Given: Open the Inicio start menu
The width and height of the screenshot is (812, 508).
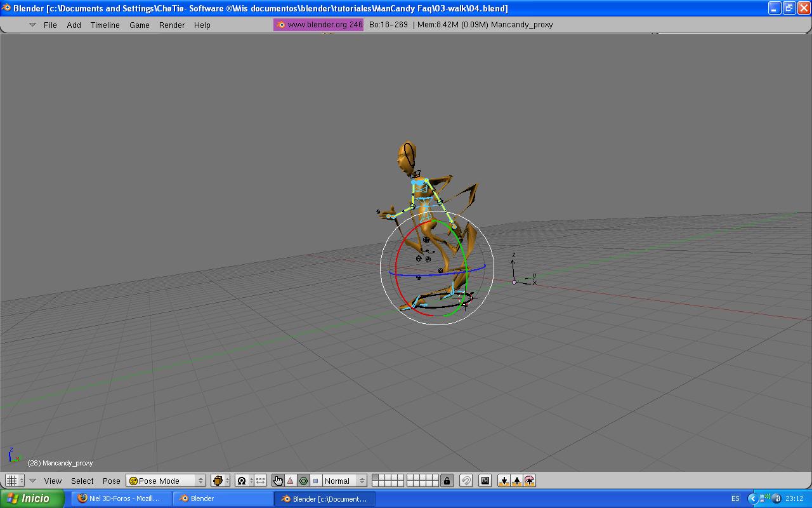Looking at the screenshot, I should (32, 498).
